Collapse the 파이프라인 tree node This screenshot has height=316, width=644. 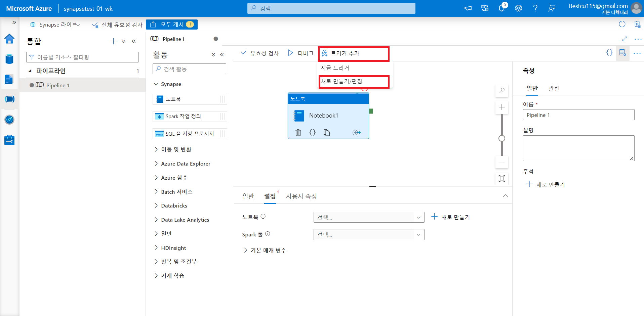click(30, 71)
